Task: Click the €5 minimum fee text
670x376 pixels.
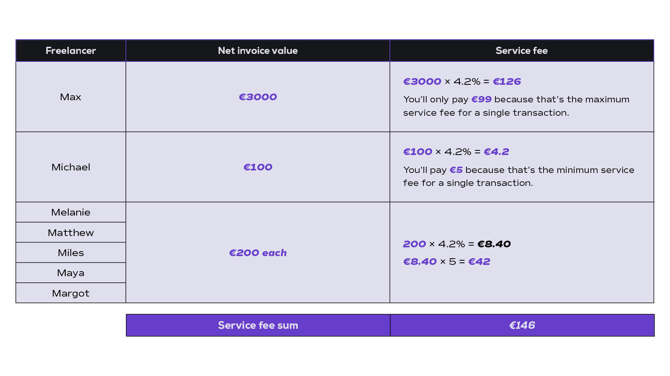Action: pos(456,170)
